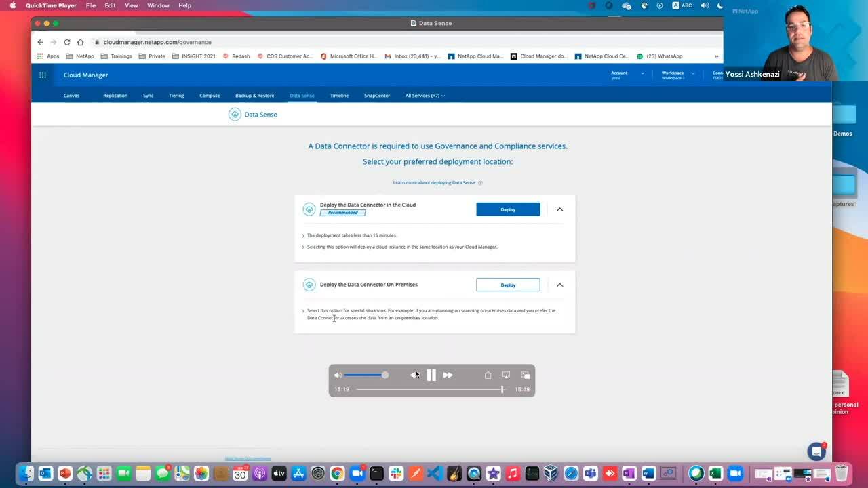Image resolution: width=868 pixels, height=488 pixels.
Task: Open the INSIGHT 2021 bookmarks folder
Action: (194, 56)
